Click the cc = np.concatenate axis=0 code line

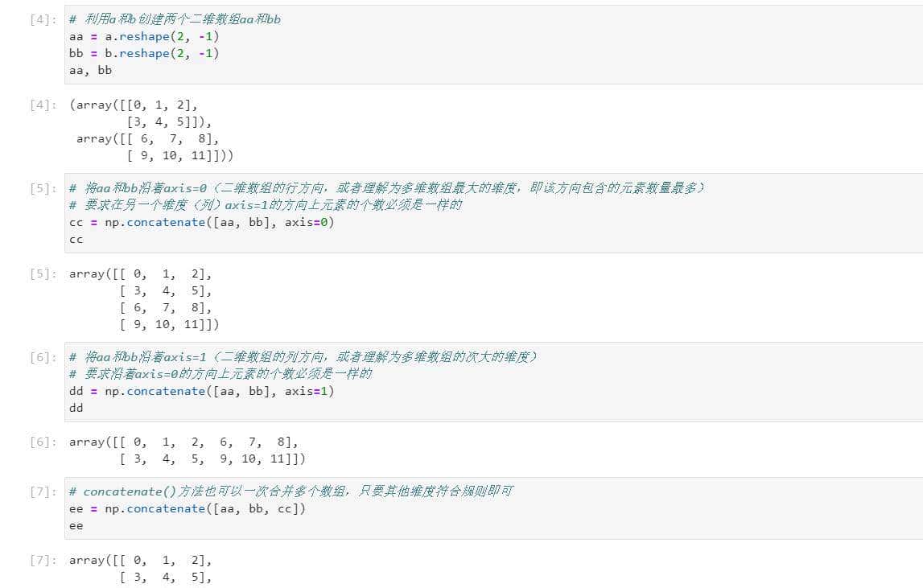tap(201, 222)
